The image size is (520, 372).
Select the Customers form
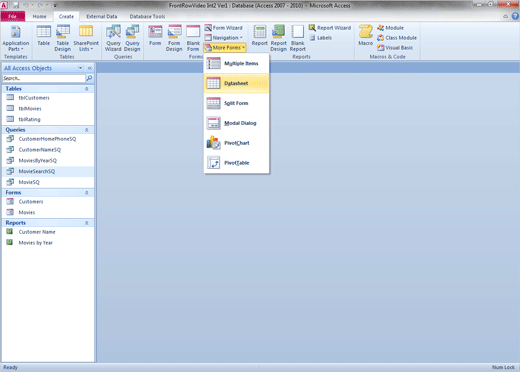48,202
